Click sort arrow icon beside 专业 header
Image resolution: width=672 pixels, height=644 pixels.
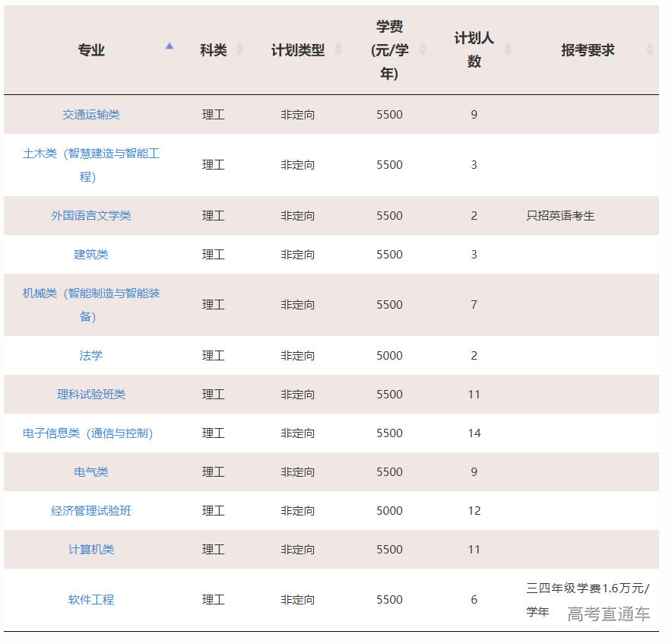click(170, 46)
